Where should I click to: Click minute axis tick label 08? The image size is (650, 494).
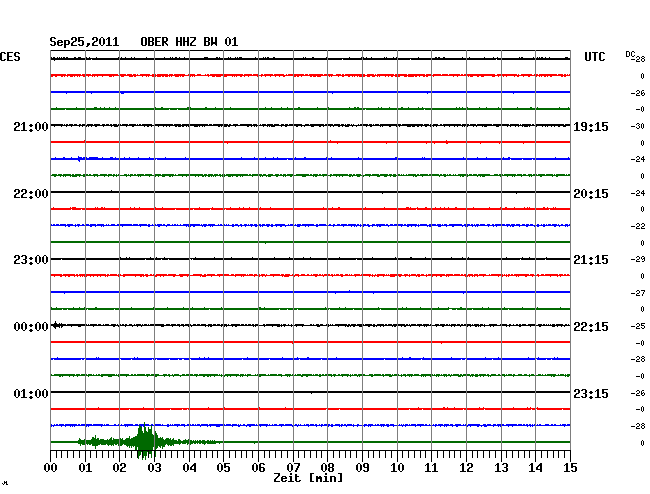[327, 468]
